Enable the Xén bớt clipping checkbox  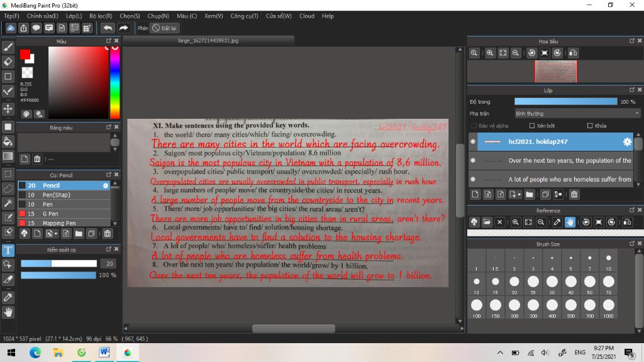(532, 126)
